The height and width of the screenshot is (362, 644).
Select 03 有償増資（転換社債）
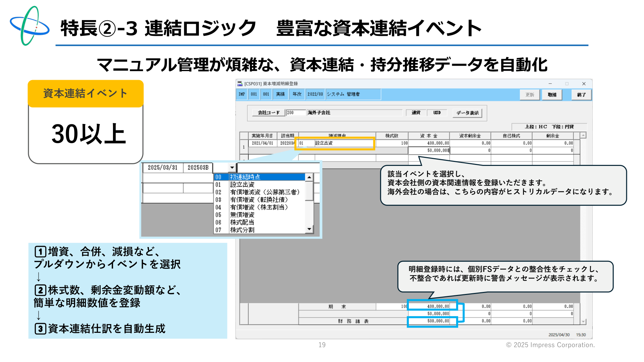tap(260, 200)
